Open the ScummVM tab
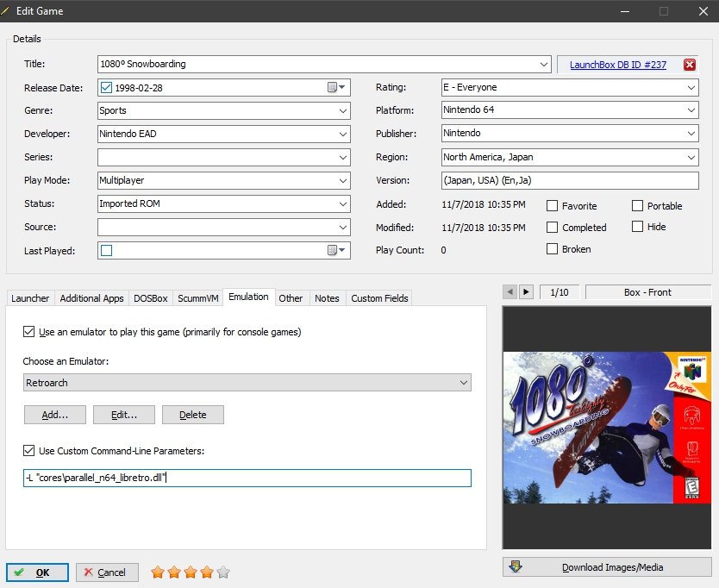 [x=198, y=298]
